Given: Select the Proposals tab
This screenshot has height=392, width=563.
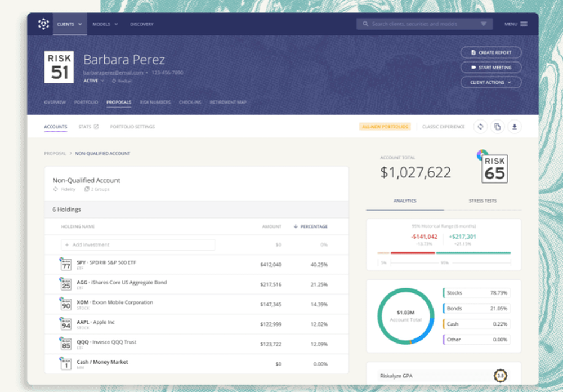Looking at the screenshot, I should point(119,103).
